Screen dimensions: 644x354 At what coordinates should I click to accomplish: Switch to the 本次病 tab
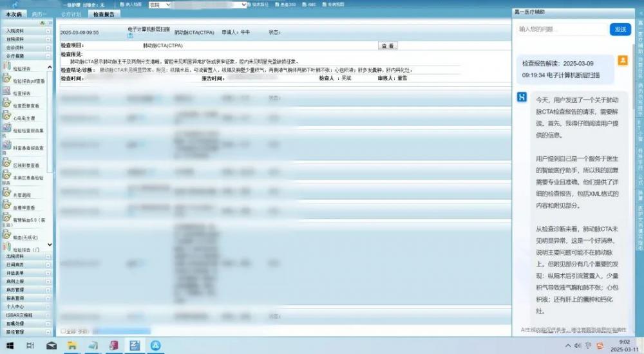[14, 14]
